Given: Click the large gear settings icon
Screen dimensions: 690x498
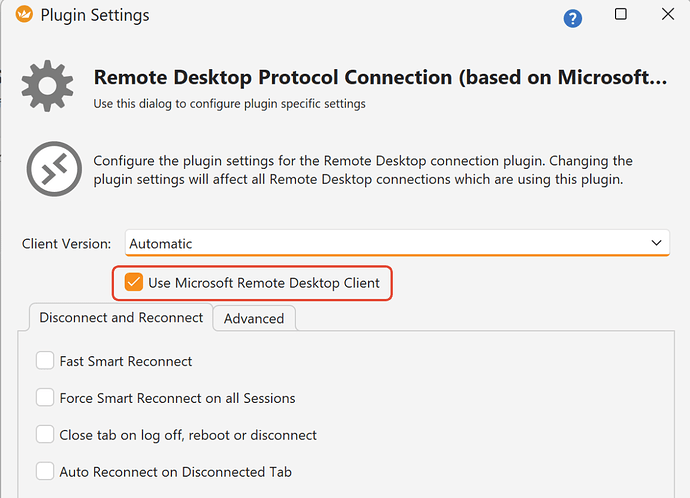Looking at the screenshot, I should tap(47, 86).
